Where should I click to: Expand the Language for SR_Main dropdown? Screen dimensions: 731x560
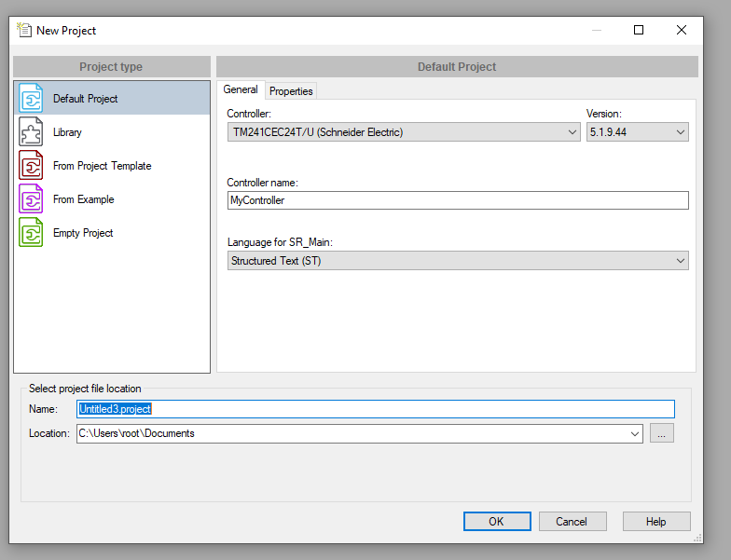click(458, 261)
